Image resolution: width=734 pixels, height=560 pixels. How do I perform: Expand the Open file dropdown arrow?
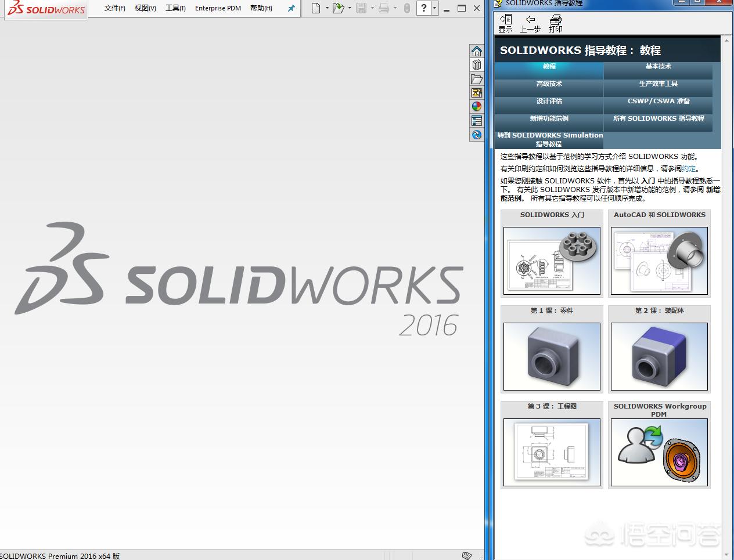point(350,8)
